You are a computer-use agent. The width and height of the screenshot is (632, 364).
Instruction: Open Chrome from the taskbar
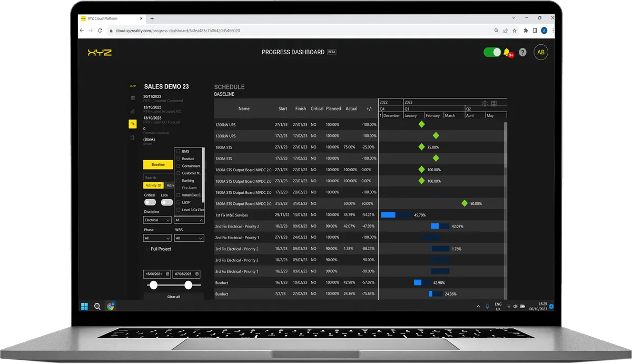tap(111, 306)
